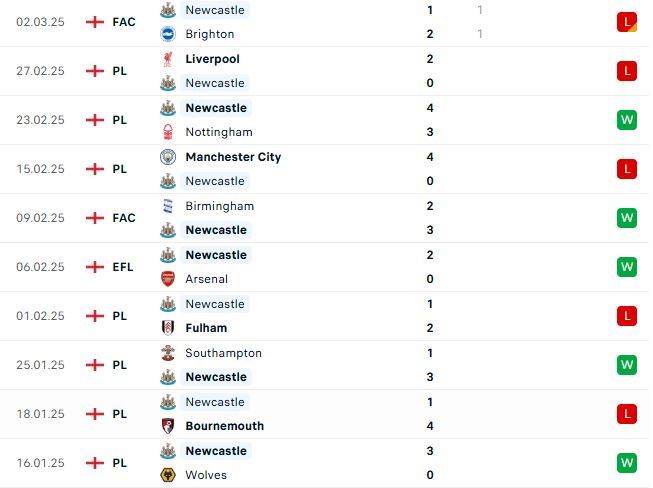Click the Manchester City crest icon
Viewport: 653px width, 488px height.
click(x=168, y=157)
